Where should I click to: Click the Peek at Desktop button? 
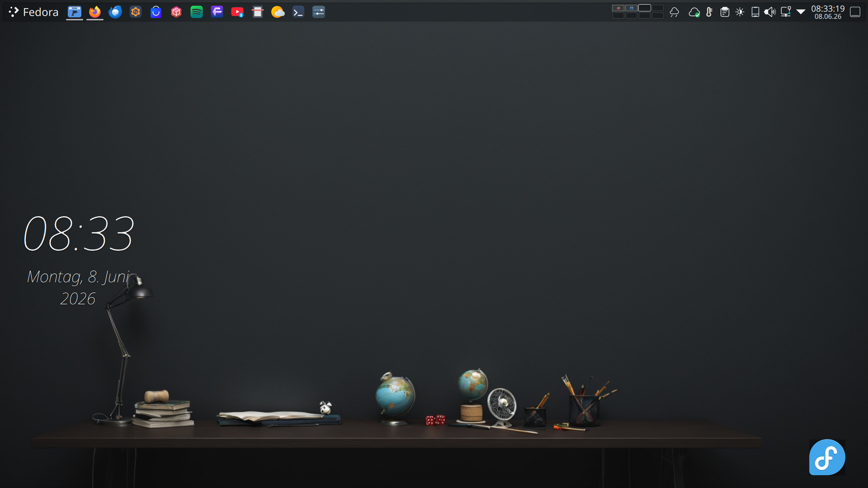click(x=855, y=12)
